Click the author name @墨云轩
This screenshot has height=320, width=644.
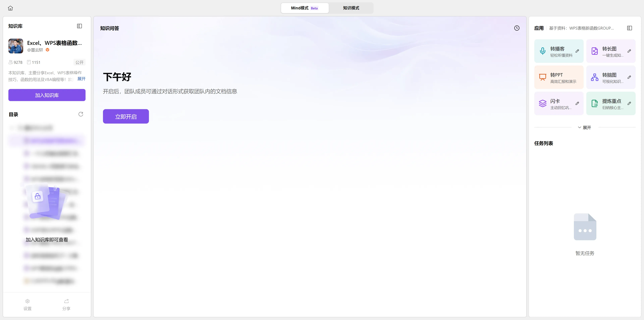[x=35, y=50]
